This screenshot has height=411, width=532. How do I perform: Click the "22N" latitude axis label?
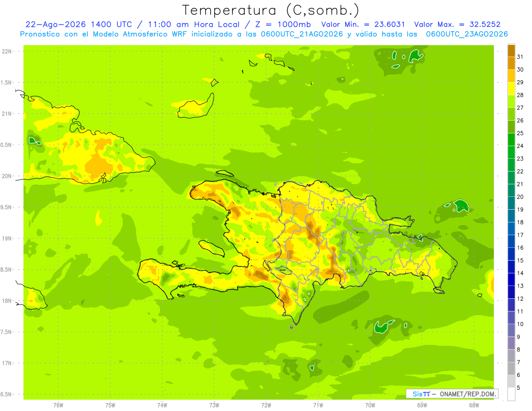[6, 51]
